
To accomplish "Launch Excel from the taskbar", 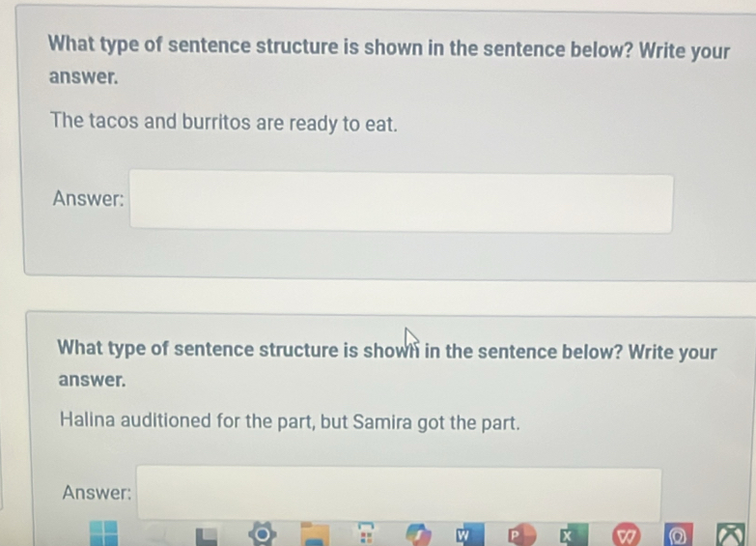I will [570, 534].
